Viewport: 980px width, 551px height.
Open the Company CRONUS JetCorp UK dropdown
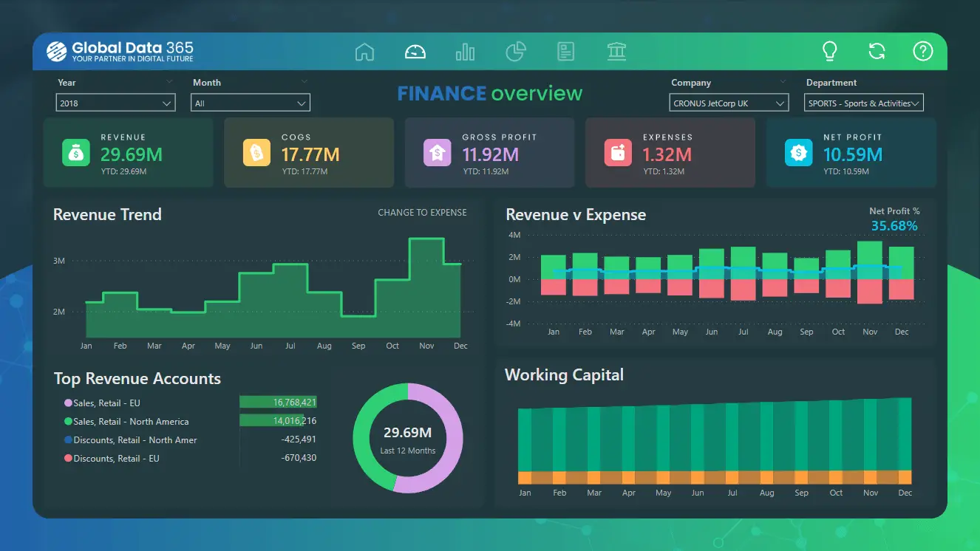pos(729,103)
